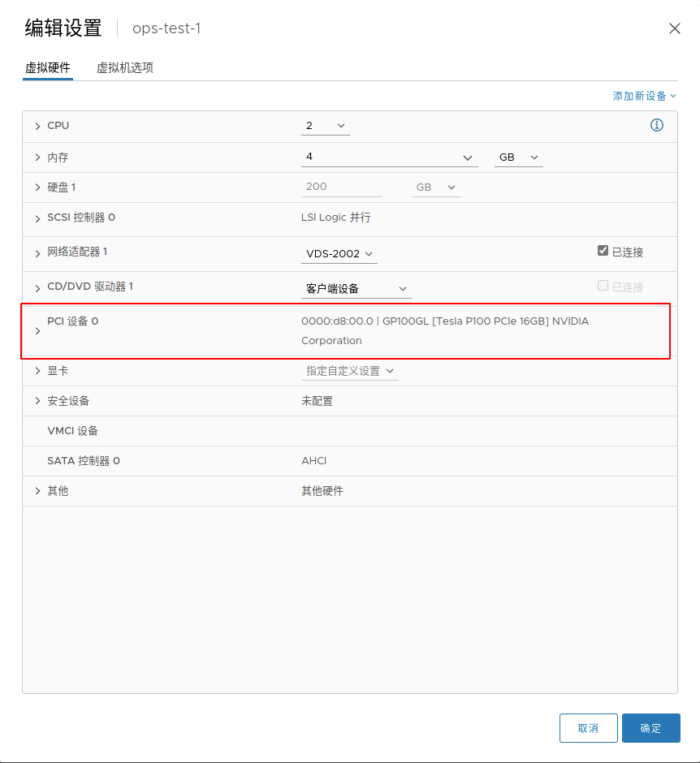This screenshot has height=763, width=700.
Task: Open the CPU count dropdown
Action: [325, 126]
